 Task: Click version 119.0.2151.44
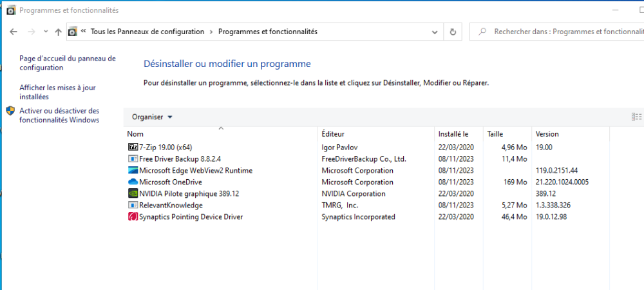(x=557, y=171)
